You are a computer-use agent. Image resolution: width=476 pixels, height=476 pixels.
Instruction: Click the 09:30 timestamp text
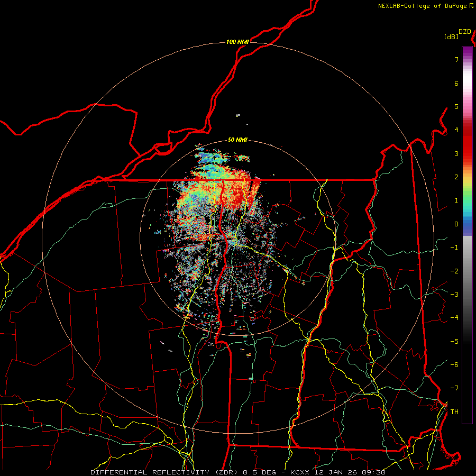374,472
